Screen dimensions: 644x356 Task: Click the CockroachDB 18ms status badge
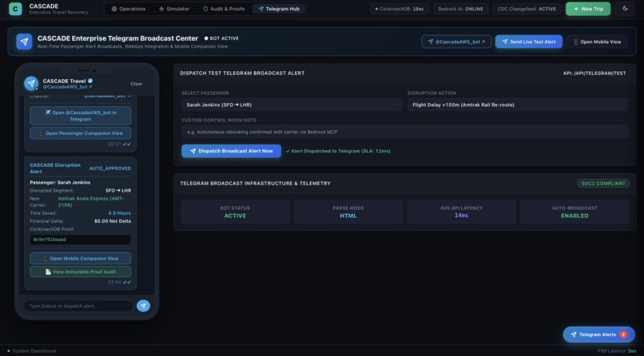(x=400, y=9)
